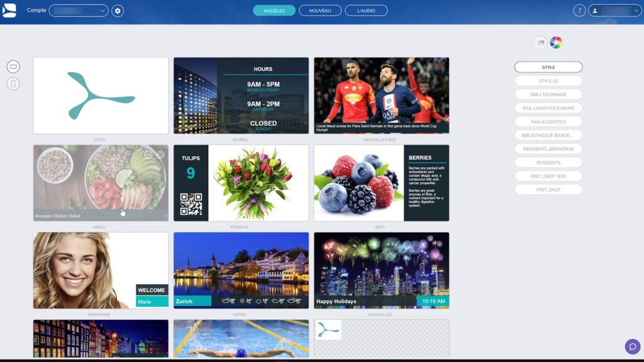This screenshot has height=362, width=644.
Task: Select the STYLE (1) library
Action: (x=548, y=81)
